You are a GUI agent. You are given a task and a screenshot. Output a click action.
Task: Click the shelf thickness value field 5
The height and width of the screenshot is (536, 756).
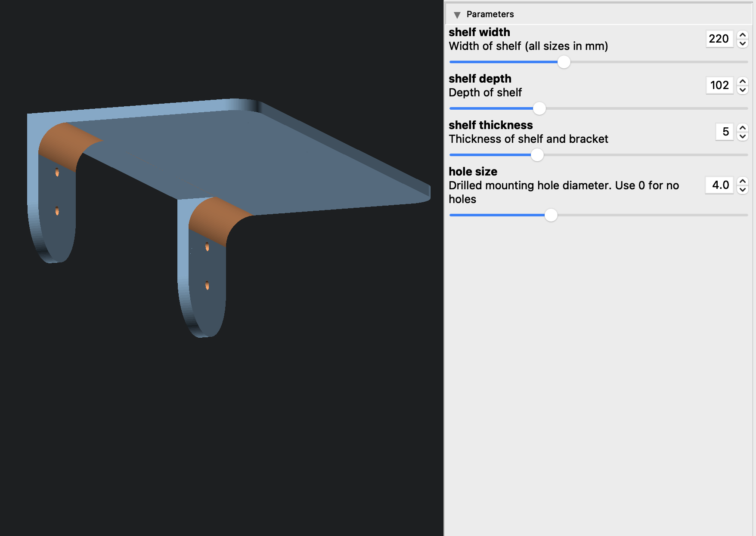[x=724, y=132]
